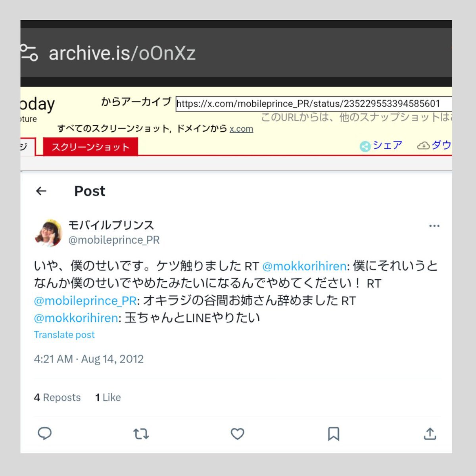The image size is (476, 476).
Task: Open モバイルプリンス profile picture
Action: 49,233
